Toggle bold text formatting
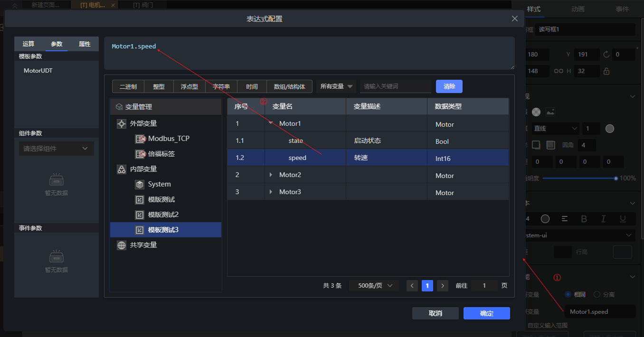 click(x=584, y=219)
